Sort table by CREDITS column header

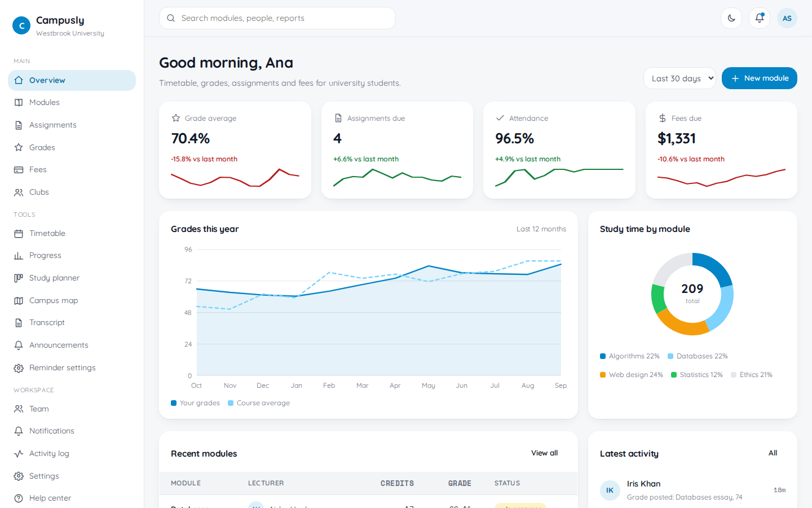[397, 484]
